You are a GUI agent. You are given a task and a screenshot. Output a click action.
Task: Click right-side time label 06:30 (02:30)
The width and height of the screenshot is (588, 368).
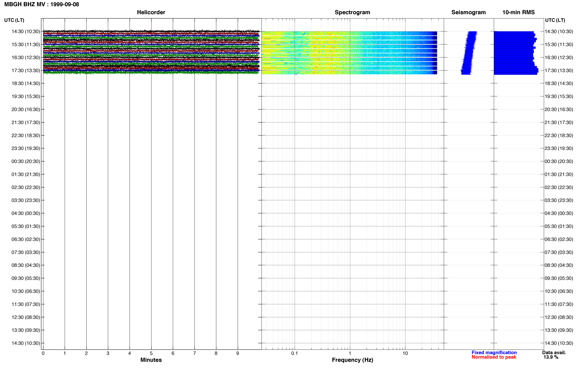pos(559,239)
